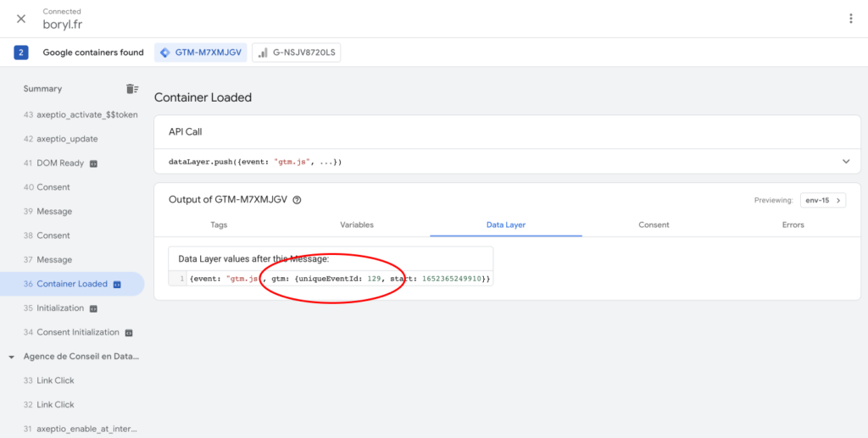Click the Data Layer values code line
Viewport: 868px width, 438px height.
[339, 279]
